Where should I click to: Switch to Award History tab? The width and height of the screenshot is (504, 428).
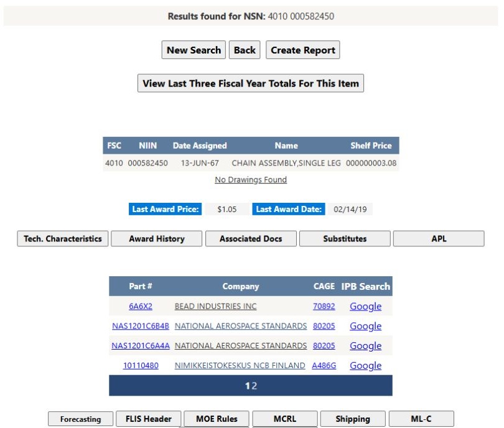coord(157,239)
